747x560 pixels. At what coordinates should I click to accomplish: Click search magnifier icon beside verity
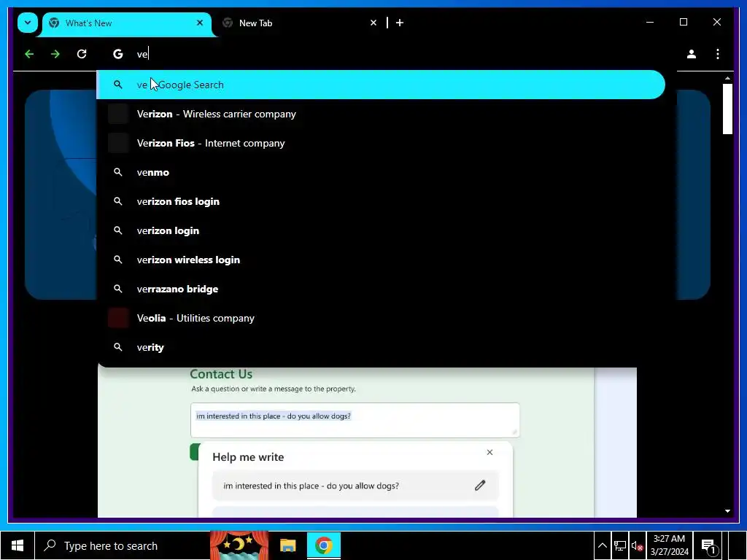tap(117, 347)
